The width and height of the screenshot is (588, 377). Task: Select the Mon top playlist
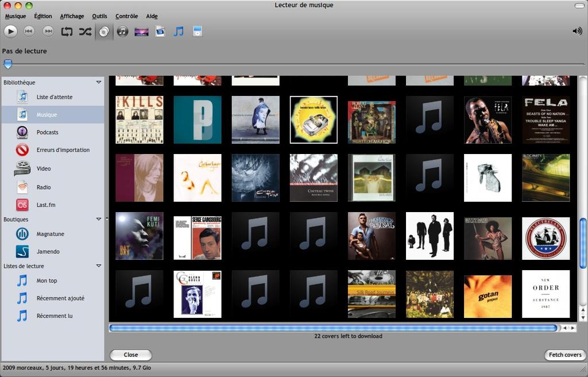[x=53, y=280]
